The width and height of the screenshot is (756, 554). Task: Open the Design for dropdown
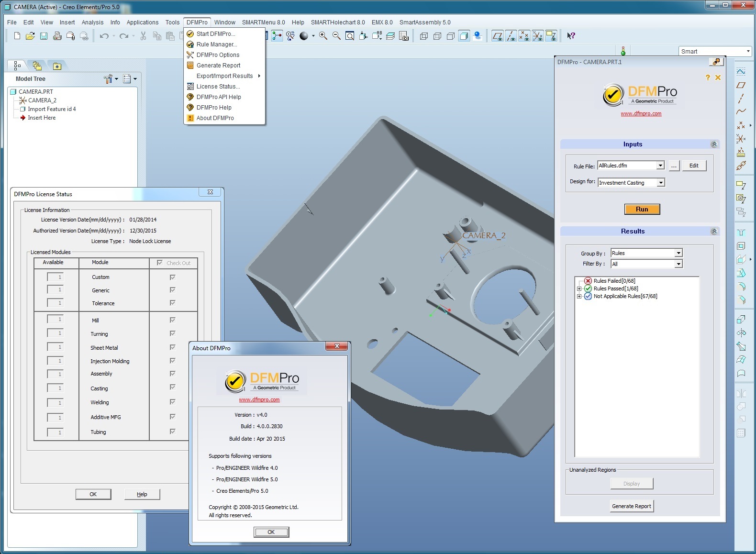point(661,183)
